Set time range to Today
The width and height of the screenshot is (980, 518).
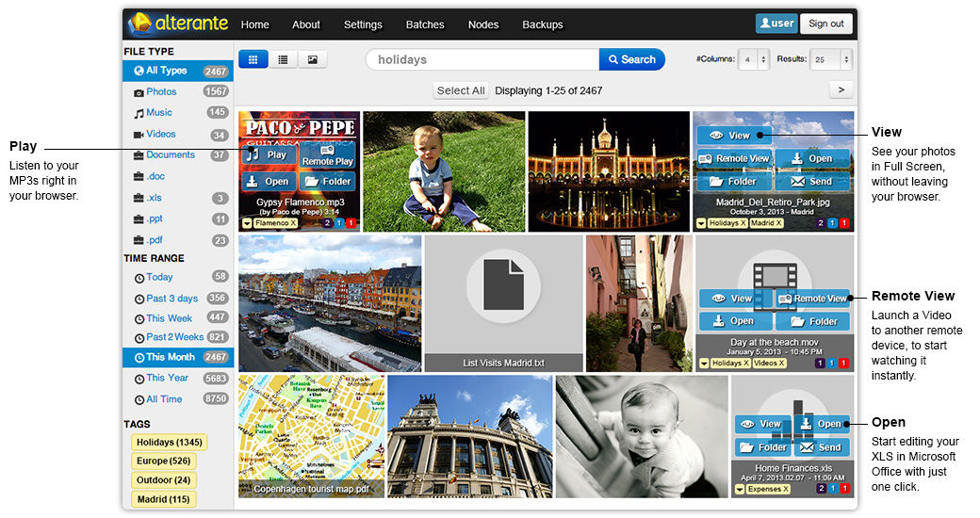178,277
